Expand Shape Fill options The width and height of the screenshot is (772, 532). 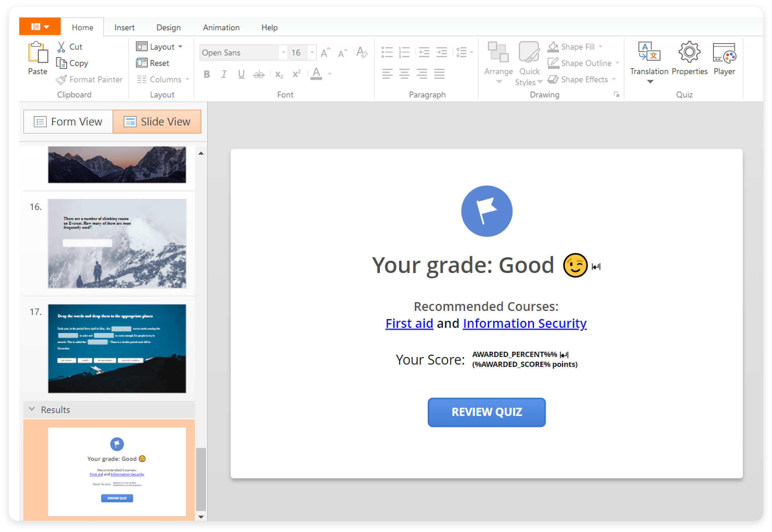(600, 47)
